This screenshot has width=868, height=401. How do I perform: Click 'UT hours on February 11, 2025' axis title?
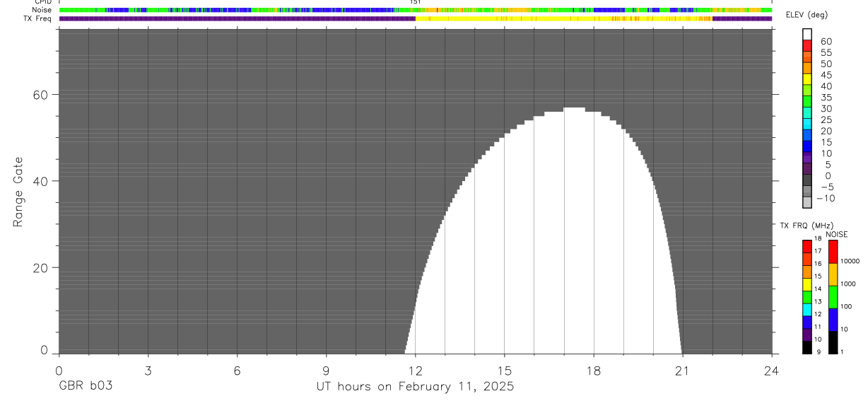(x=415, y=387)
